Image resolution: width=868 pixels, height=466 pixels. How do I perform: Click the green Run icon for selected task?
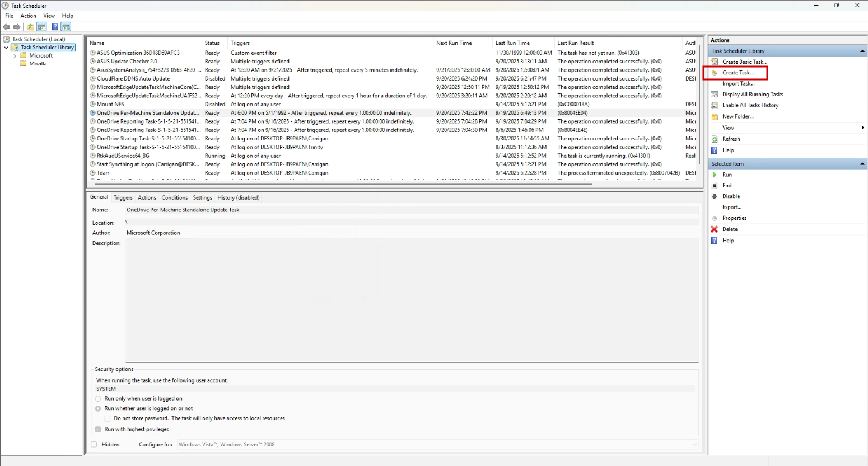point(715,175)
